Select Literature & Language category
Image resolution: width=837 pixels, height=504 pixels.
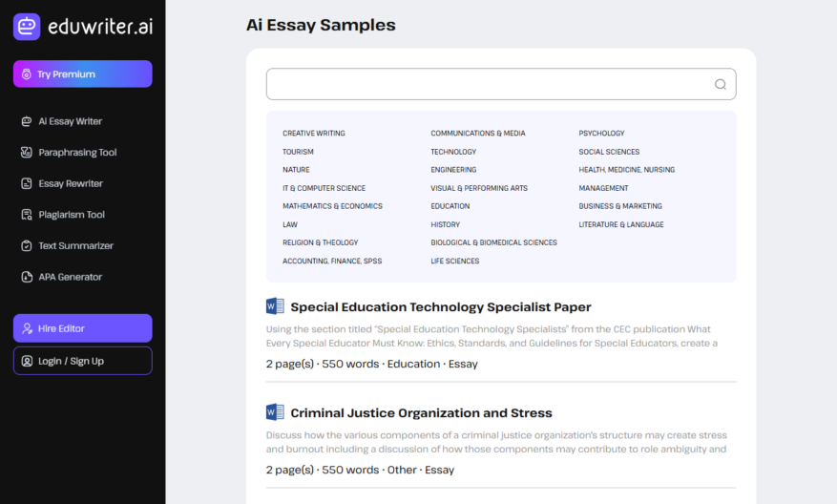621,224
